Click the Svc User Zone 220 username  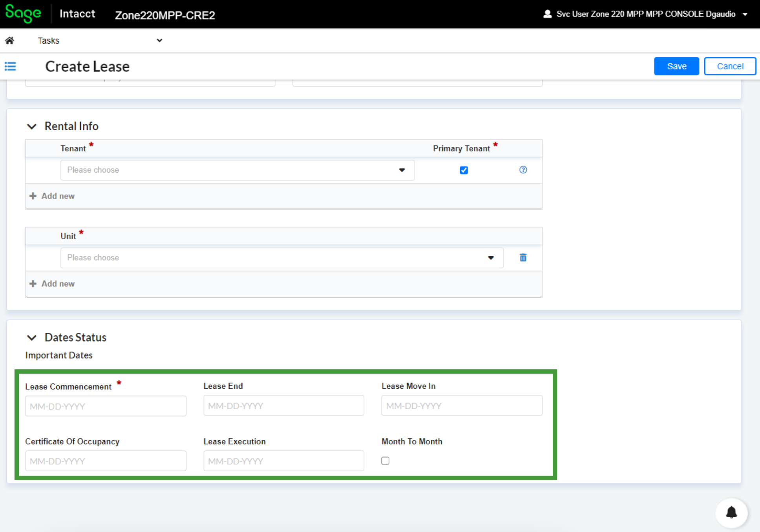pos(646,14)
